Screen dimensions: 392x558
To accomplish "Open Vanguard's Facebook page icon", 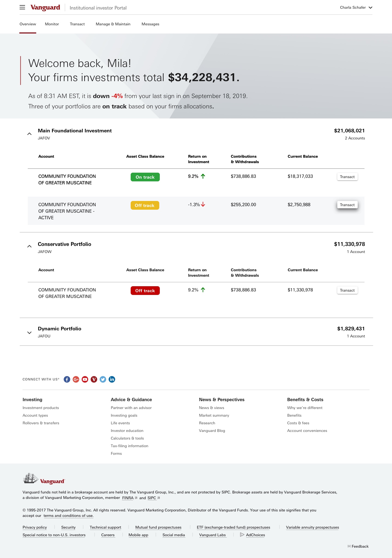I will coord(67,379).
